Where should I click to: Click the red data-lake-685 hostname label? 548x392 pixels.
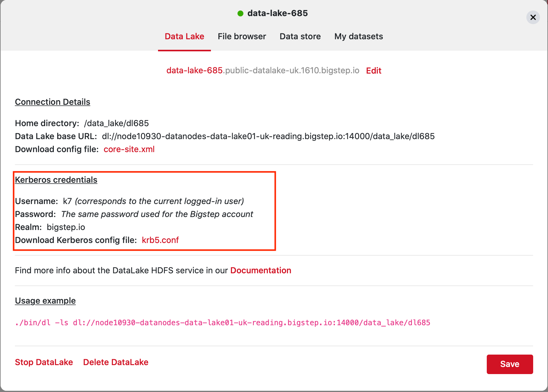click(195, 70)
